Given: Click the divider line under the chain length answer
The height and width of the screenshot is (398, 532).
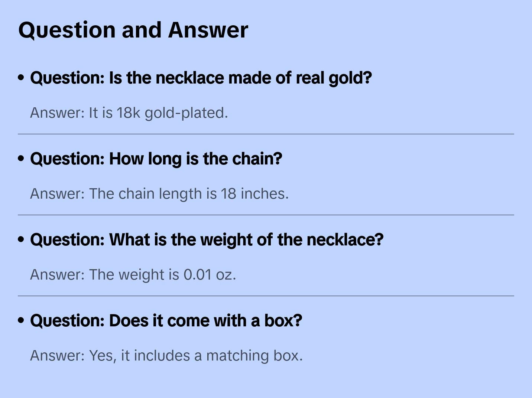Looking at the screenshot, I should (266, 215).
